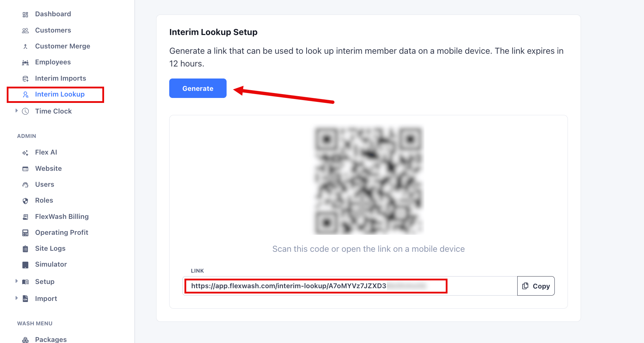Click the Interim Imports database icon
644x343 pixels.
tap(25, 79)
